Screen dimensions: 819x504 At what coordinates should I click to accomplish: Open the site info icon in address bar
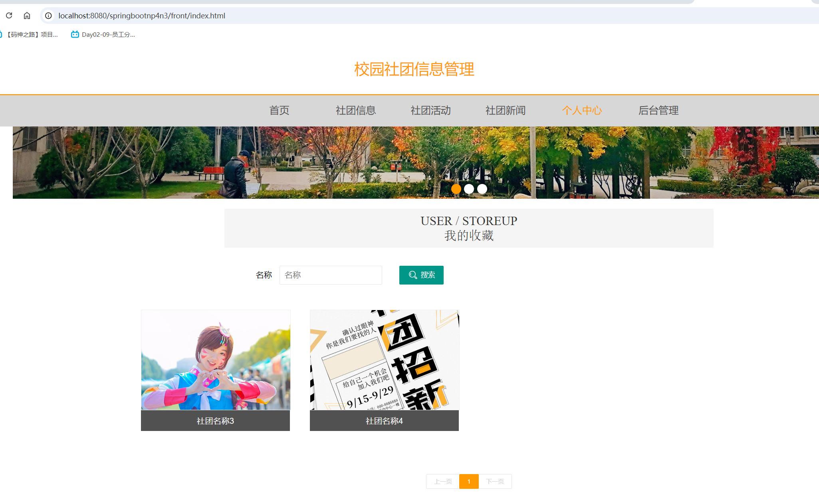tap(48, 16)
